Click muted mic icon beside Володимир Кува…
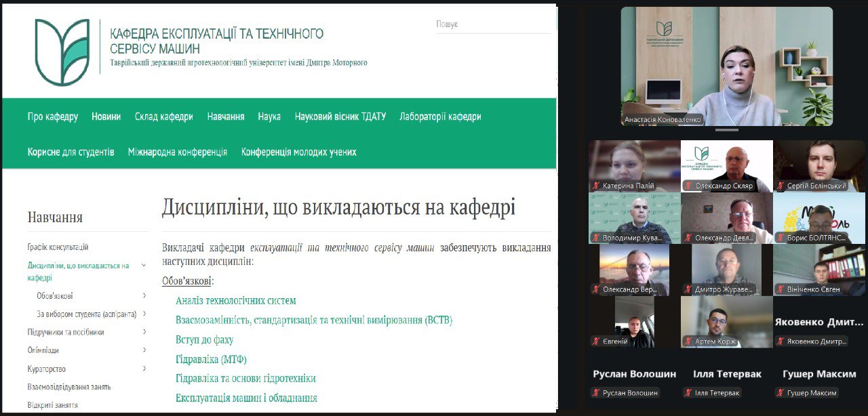This screenshot has height=416, width=868. pos(597,238)
